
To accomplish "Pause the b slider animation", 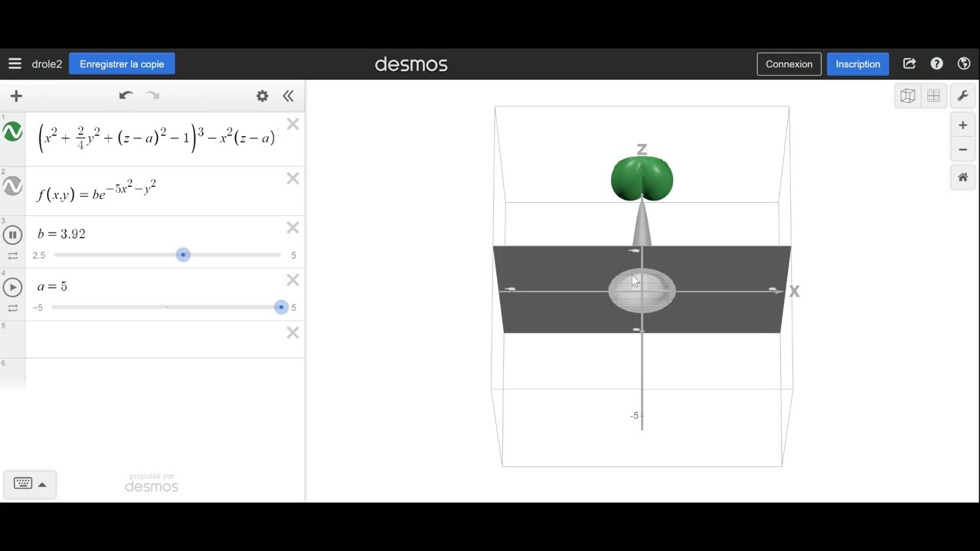I will (x=12, y=234).
